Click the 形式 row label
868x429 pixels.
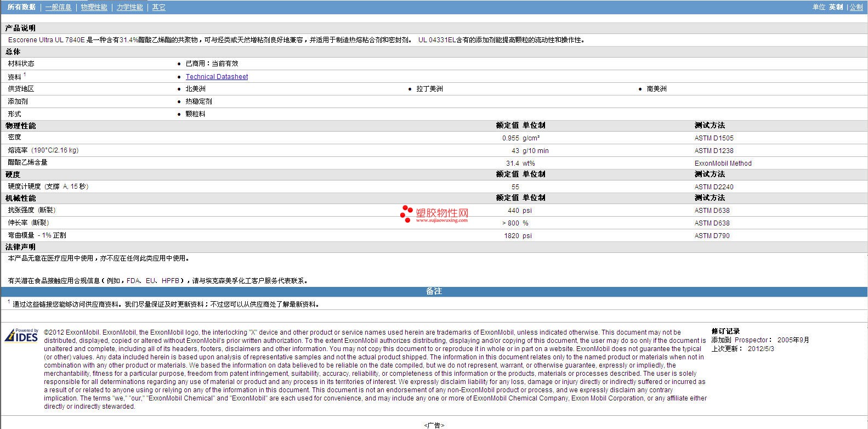coord(14,114)
